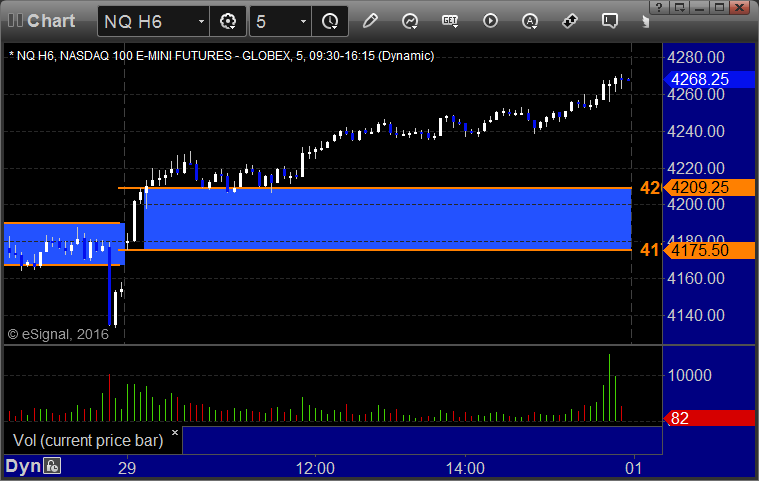Maximize the chart window
This screenshot has height=481, width=759.
coord(719,7)
